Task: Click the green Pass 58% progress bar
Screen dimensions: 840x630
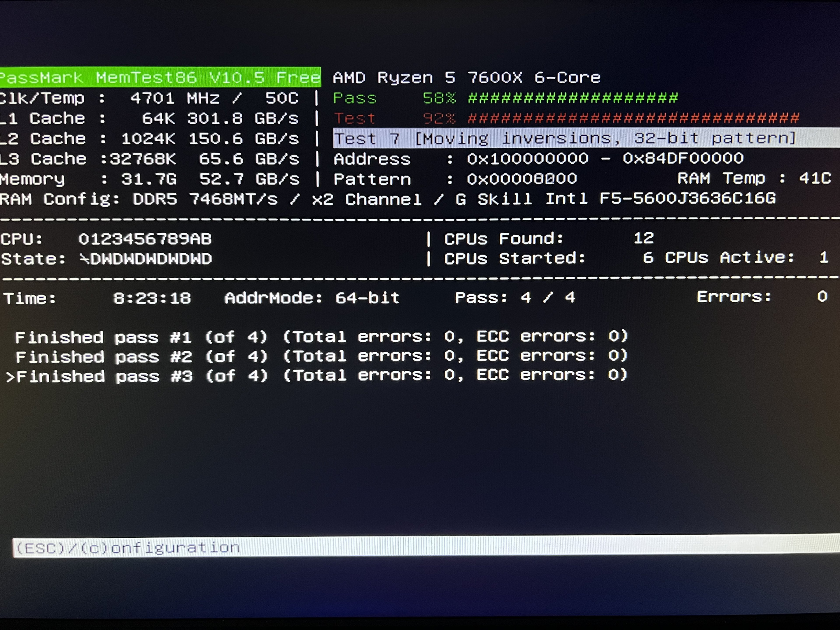Action: click(573, 98)
